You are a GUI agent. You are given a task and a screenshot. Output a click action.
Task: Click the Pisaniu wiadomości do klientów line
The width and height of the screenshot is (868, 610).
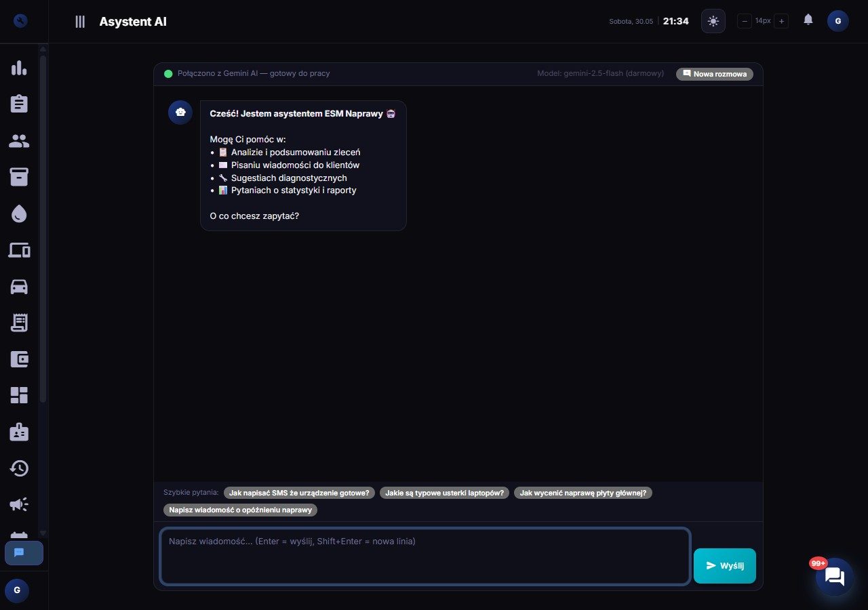(289, 165)
